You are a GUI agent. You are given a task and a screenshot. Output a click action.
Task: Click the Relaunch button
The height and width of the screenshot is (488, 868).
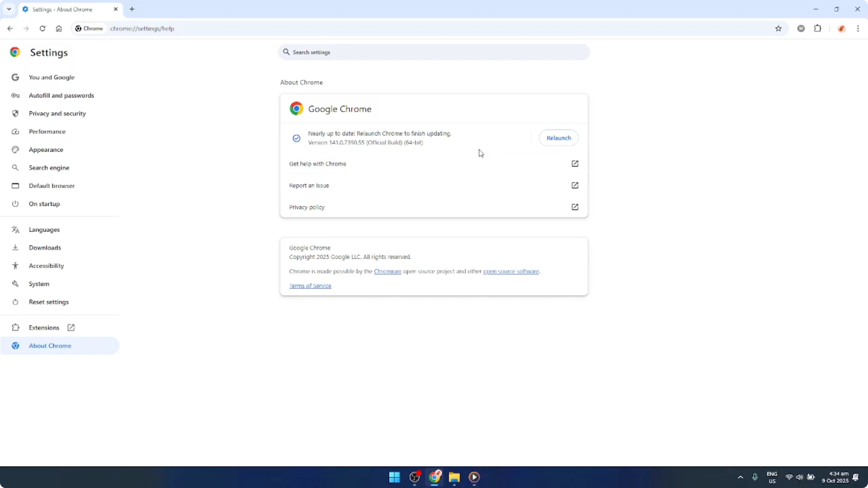tap(558, 138)
